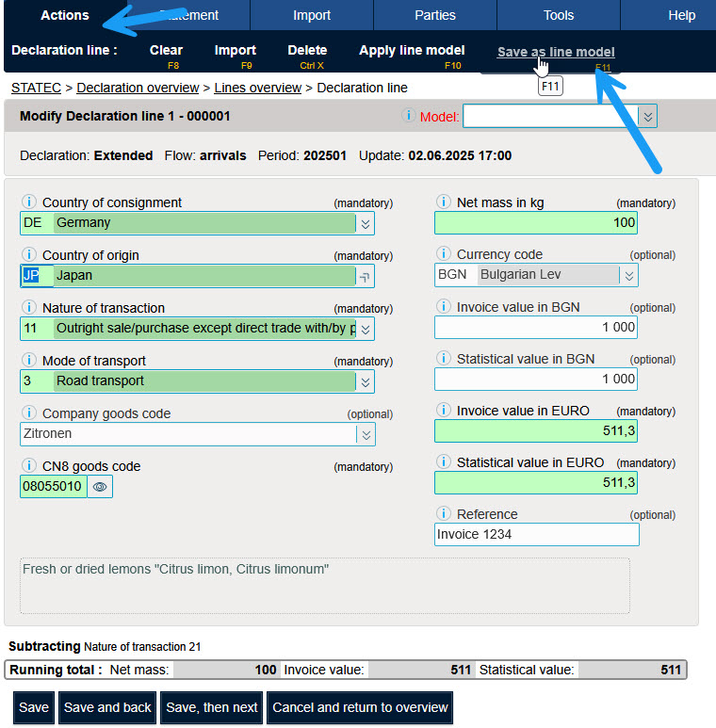Click info icon beside Reference field
716x728 pixels.
(443, 514)
